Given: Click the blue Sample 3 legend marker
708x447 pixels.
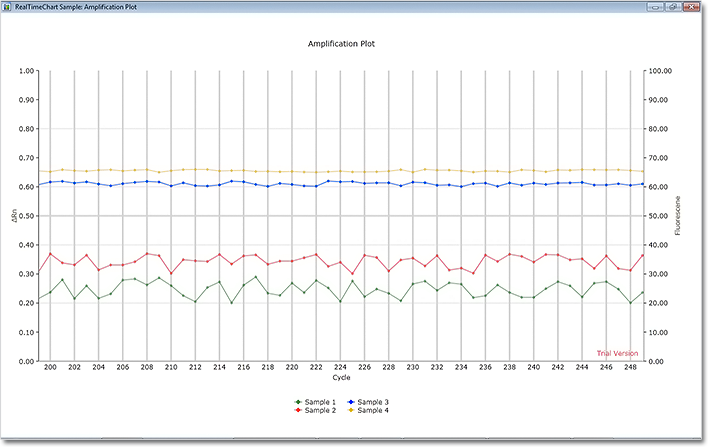Looking at the screenshot, I should click(351, 402).
